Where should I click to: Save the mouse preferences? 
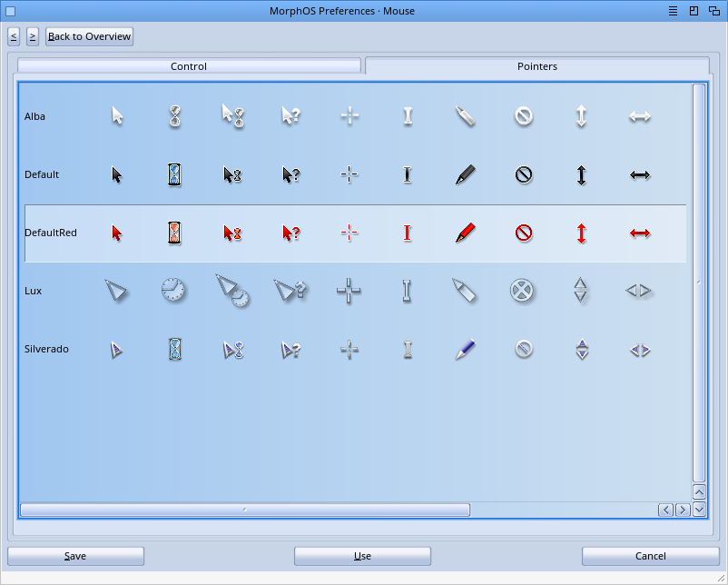(x=75, y=556)
